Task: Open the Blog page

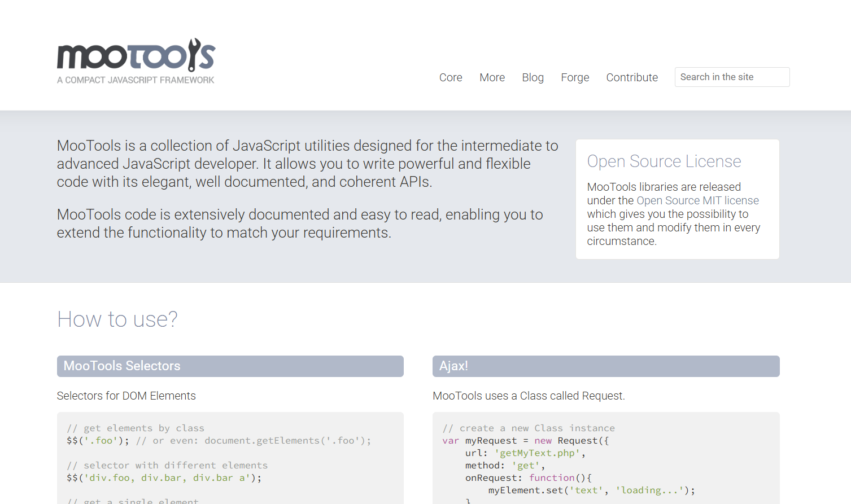Action: click(533, 77)
